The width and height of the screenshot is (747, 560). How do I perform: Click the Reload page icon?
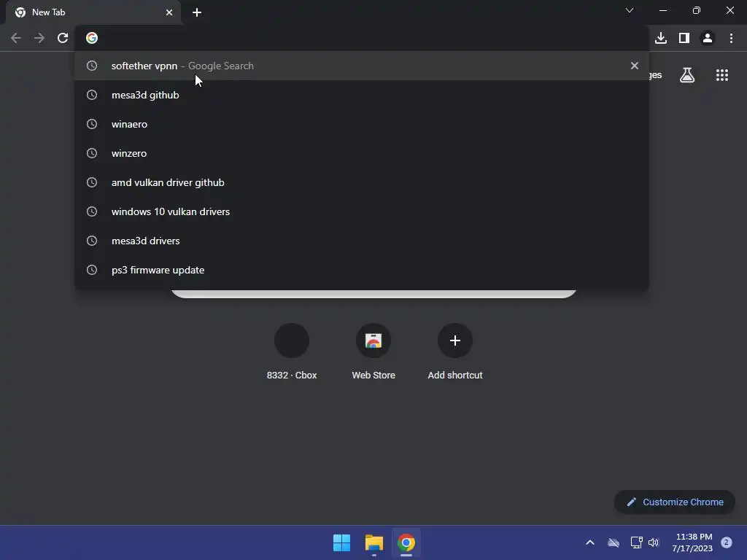coord(63,38)
